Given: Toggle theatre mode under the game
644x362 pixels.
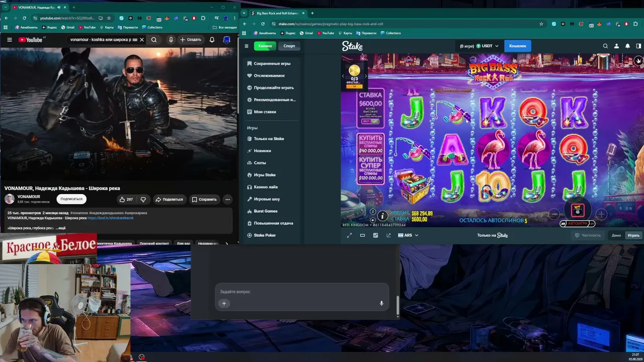Looking at the screenshot, I should point(362,235).
